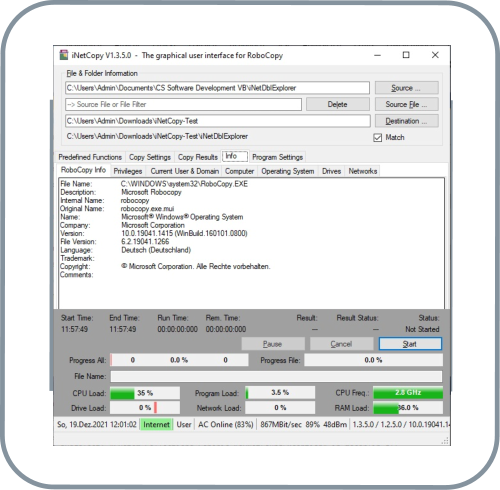
Task: Click the date and time in status bar
Action: point(97,424)
